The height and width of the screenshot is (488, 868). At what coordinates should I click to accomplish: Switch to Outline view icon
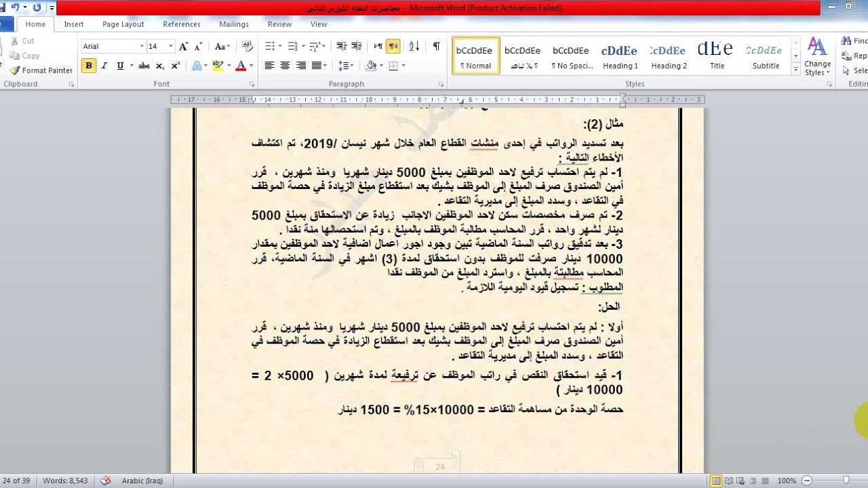753,481
